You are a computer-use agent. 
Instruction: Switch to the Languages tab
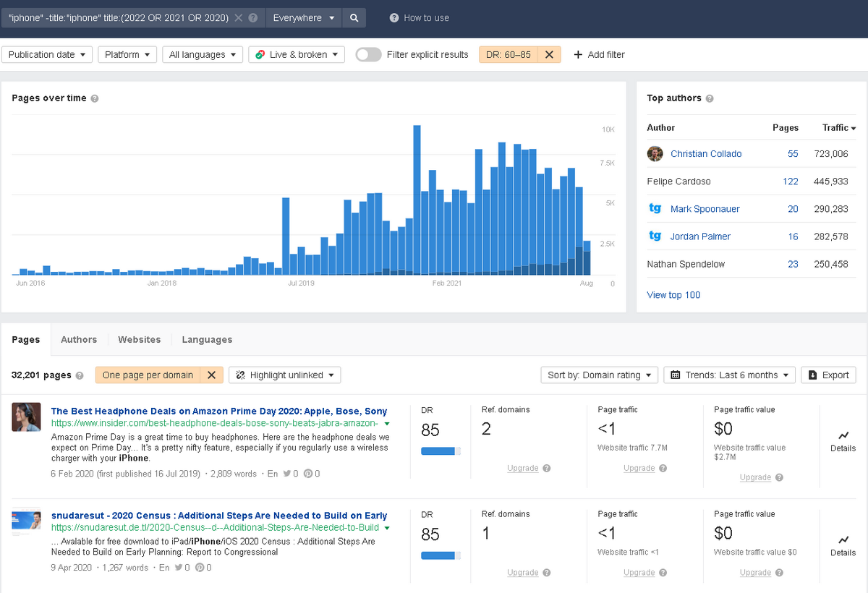tap(207, 340)
